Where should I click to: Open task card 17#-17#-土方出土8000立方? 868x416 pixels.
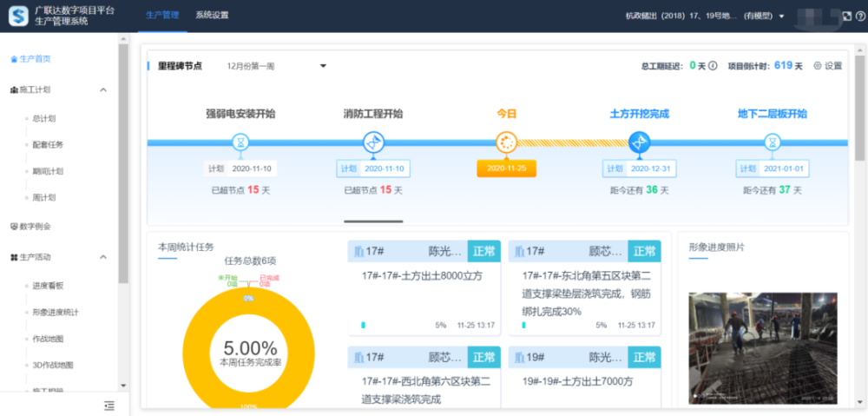click(x=424, y=288)
